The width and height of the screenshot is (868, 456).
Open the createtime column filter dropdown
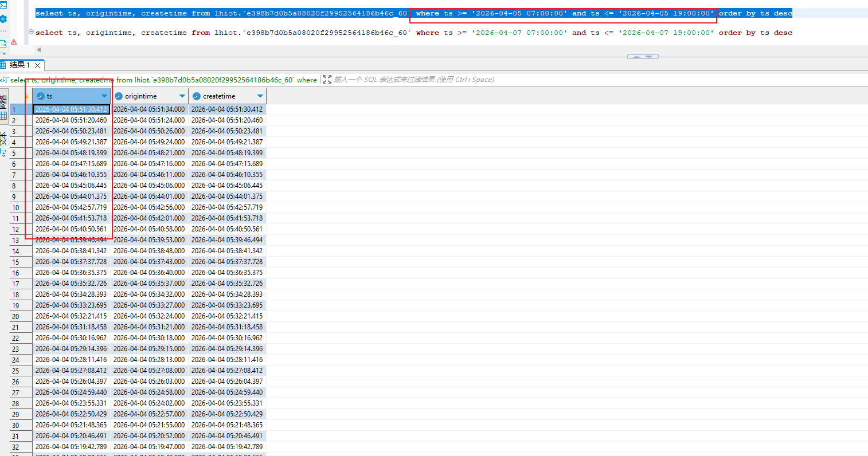[x=260, y=96]
